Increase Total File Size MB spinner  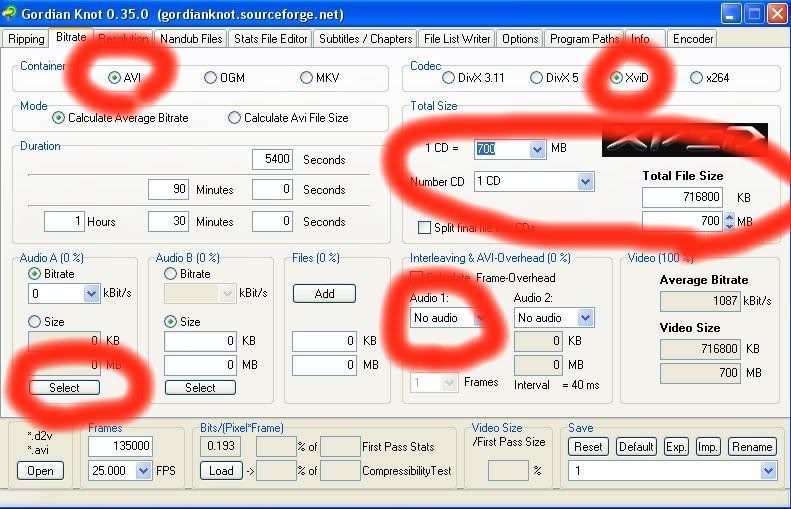point(729,217)
